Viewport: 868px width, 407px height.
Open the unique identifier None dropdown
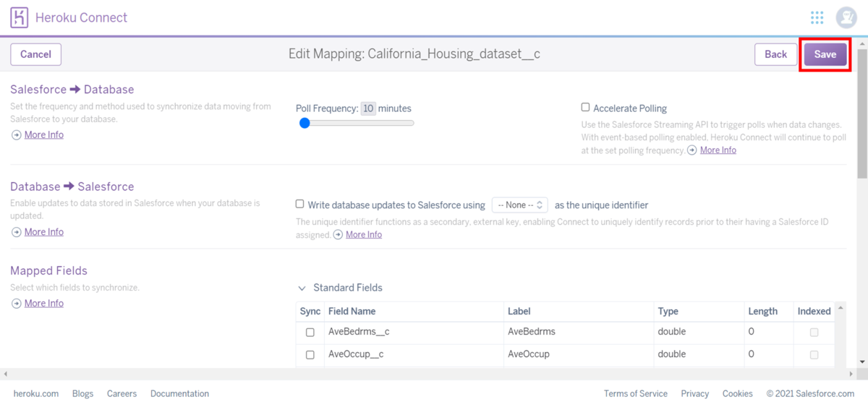click(519, 205)
